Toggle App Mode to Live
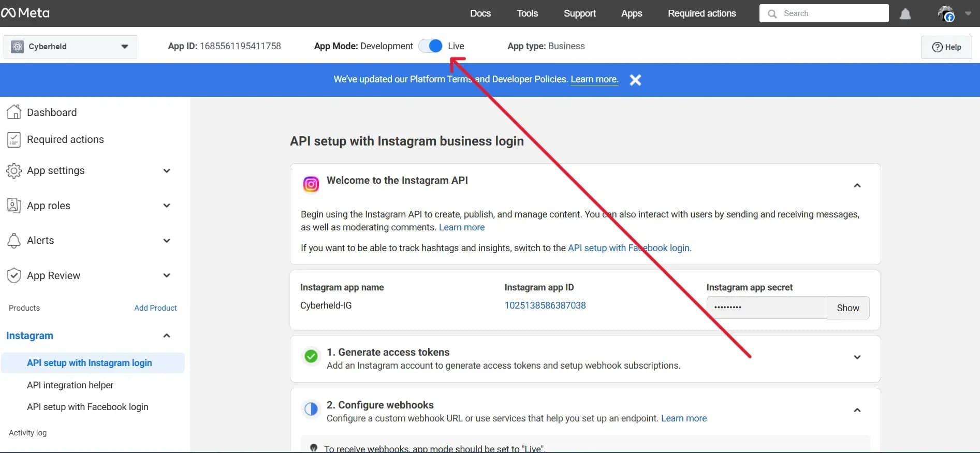This screenshot has height=453, width=980. click(x=431, y=46)
